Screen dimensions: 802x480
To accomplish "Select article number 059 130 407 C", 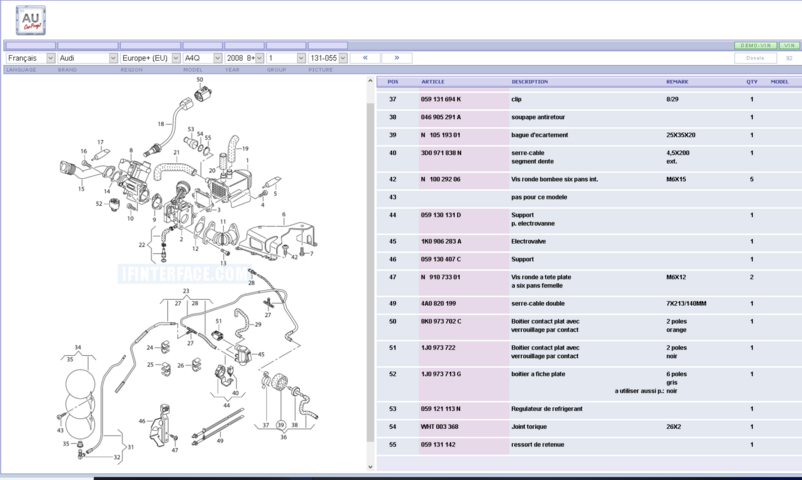I will click(441, 259).
